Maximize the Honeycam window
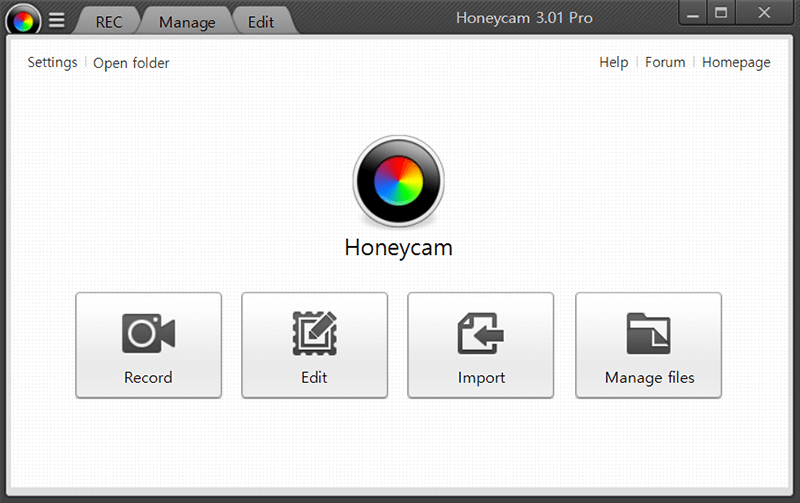 (721, 13)
